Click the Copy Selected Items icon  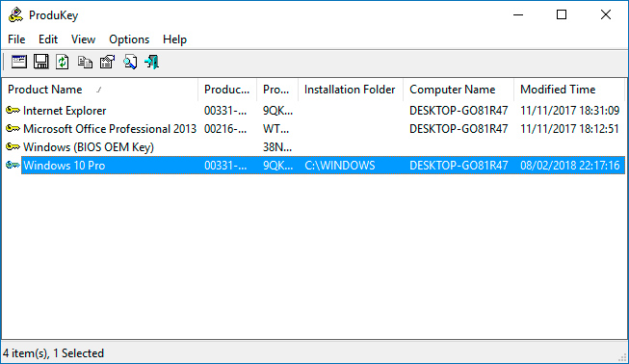click(85, 63)
